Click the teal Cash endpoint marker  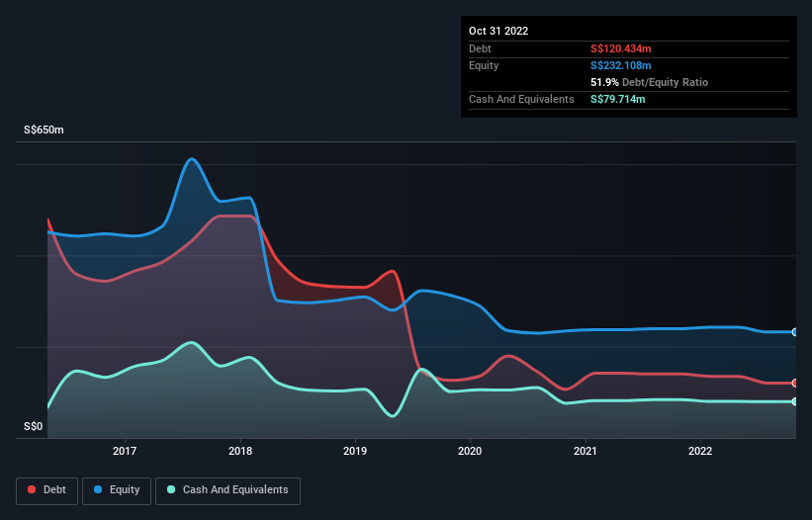pos(795,401)
